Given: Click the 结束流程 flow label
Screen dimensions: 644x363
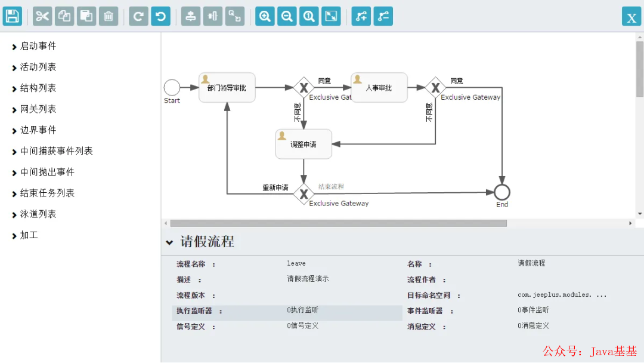Looking at the screenshot, I should (x=331, y=187).
